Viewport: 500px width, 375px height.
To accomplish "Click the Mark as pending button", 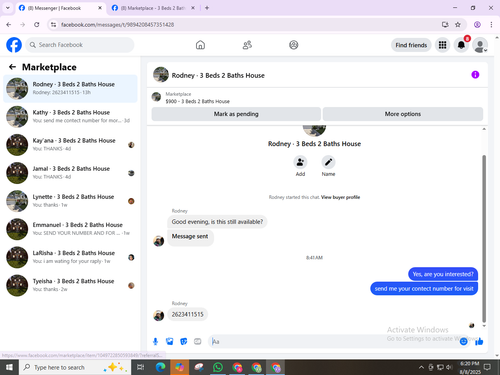I will coord(236,114).
